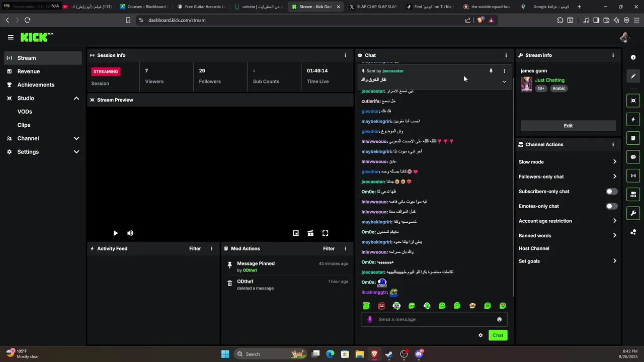Open Chat panel options menu
This screenshot has height=362, width=644.
[x=506, y=55]
